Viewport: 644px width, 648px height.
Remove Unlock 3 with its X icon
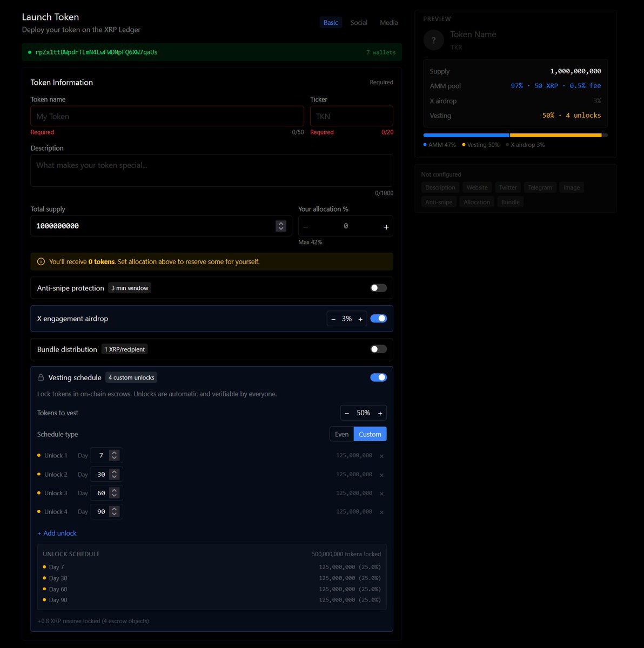pyautogui.click(x=381, y=494)
